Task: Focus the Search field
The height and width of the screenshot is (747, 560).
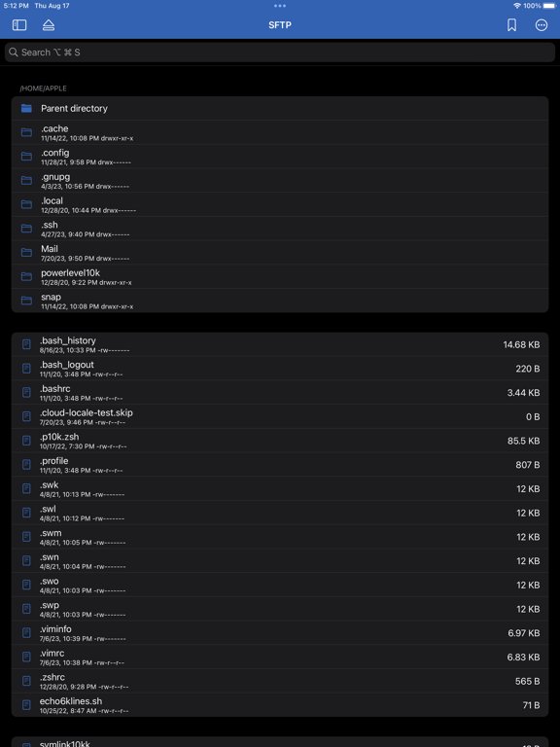Action: (280, 53)
